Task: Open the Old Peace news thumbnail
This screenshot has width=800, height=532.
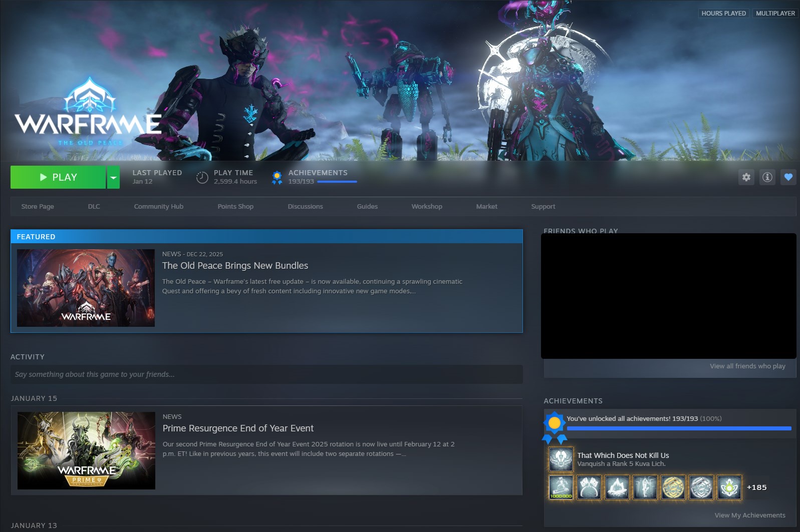Action: (86, 288)
